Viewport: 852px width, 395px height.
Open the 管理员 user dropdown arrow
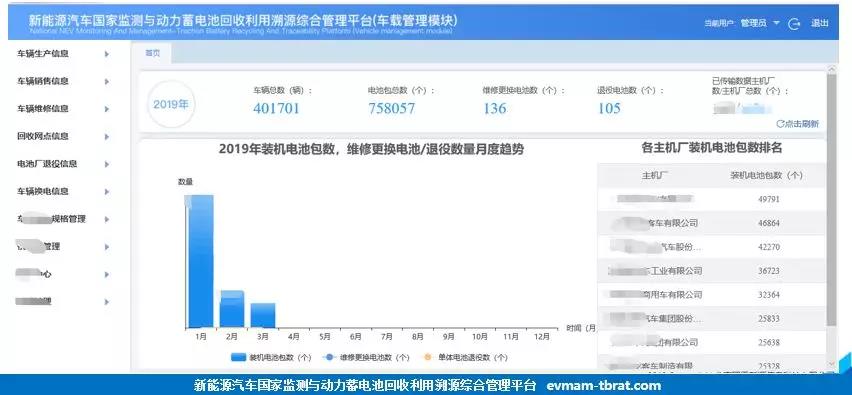click(x=776, y=23)
